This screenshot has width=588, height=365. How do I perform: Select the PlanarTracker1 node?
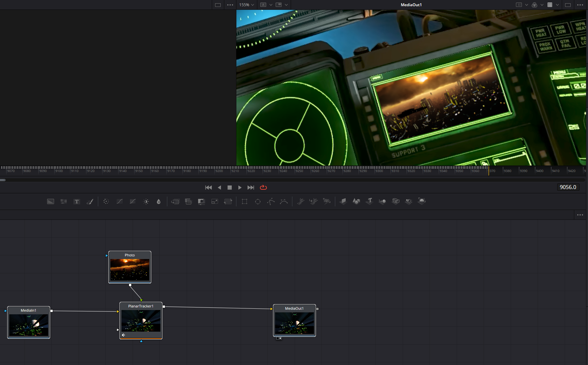pos(141,321)
